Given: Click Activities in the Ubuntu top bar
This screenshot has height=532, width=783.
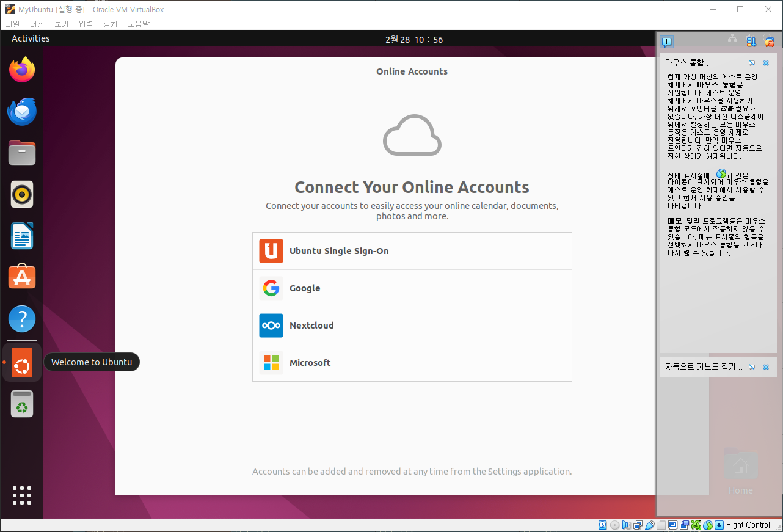Looking at the screenshot, I should click(31, 38).
